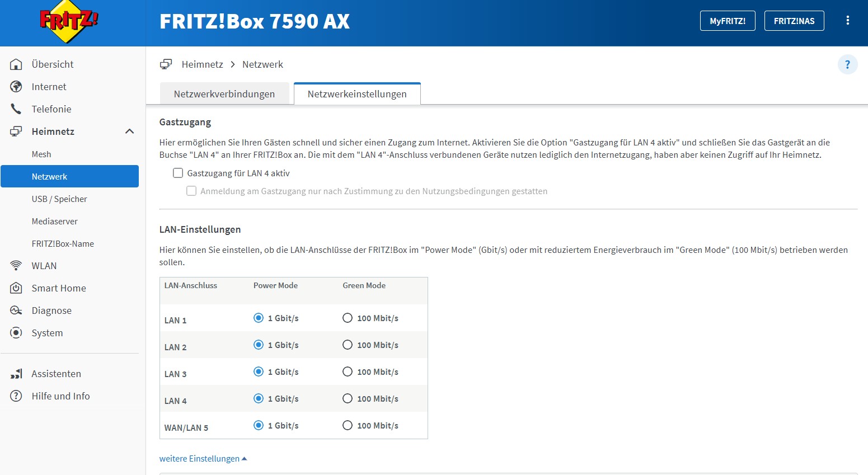This screenshot has width=868, height=475.
Task: Click the WAN/LAN 5 row label
Action: point(186,428)
